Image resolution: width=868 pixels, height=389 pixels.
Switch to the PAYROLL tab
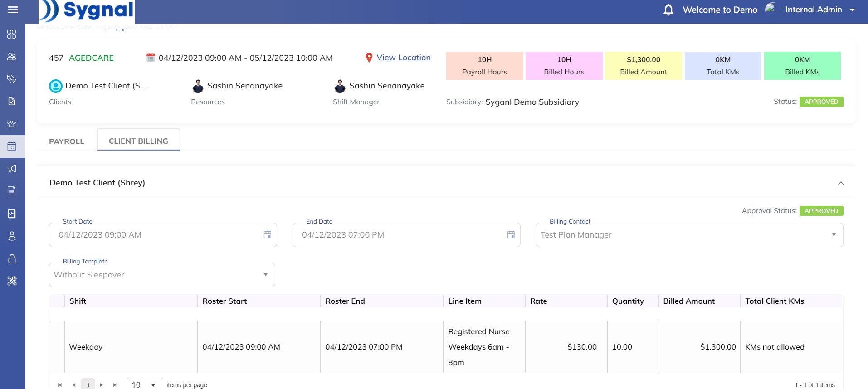[x=67, y=141]
